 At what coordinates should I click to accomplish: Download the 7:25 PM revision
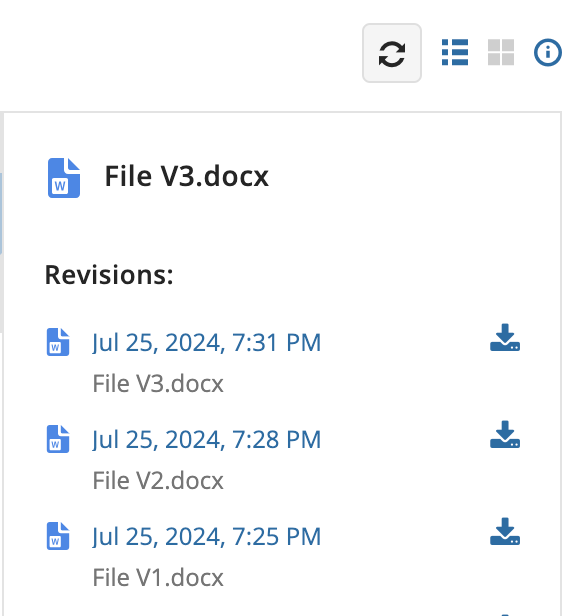tap(505, 532)
